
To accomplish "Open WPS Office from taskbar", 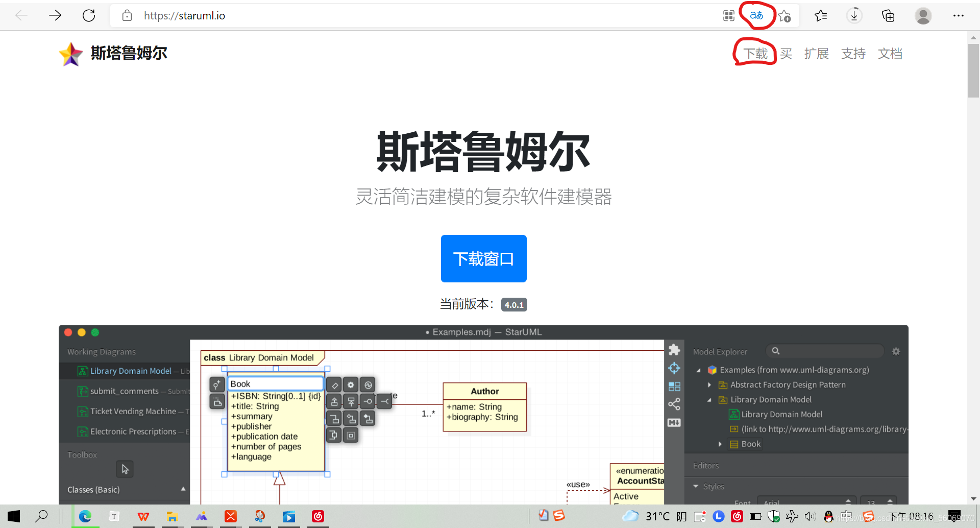I will tap(143, 516).
